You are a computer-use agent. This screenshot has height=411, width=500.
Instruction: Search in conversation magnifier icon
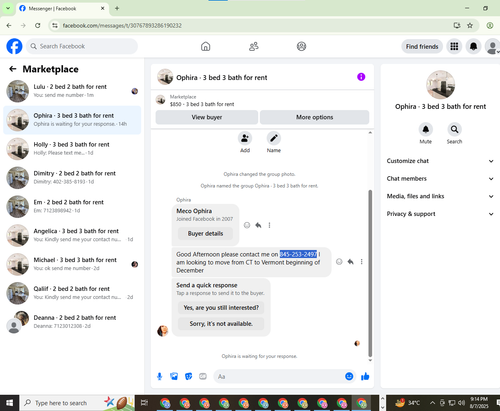click(x=454, y=129)
